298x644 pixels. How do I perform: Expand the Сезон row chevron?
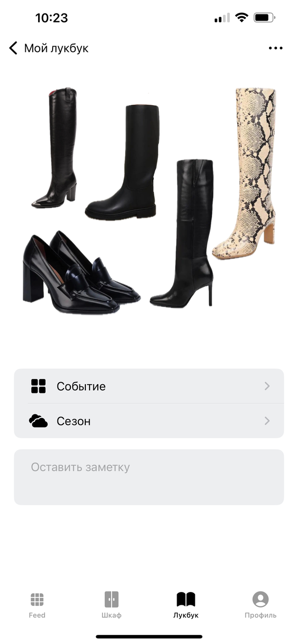[x=267, y=421]
